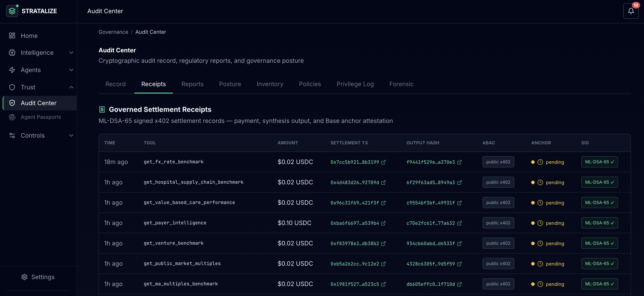The image size is (644, 296).
Task: Expand the Controls menu chevron
Action: click(71, 135)
